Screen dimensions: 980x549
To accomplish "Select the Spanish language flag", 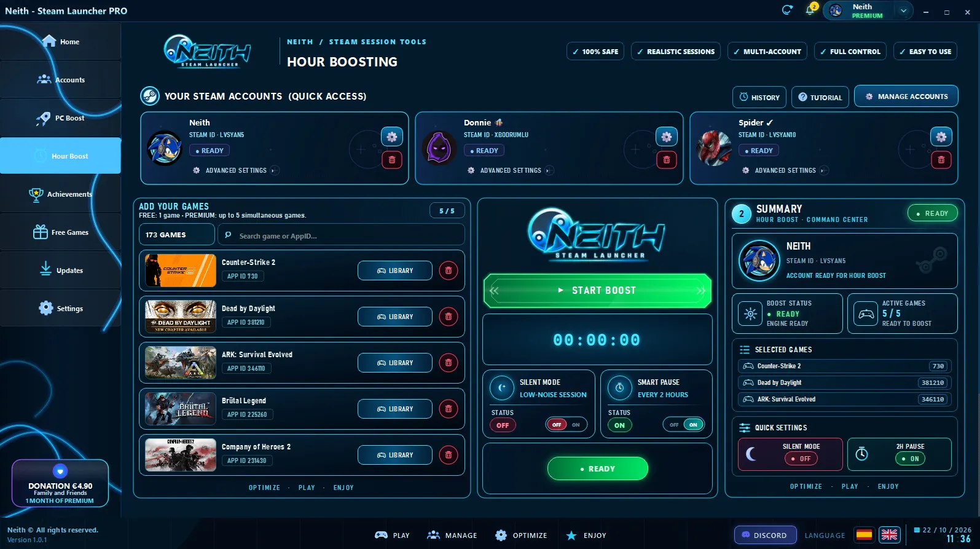I will 864,535.
